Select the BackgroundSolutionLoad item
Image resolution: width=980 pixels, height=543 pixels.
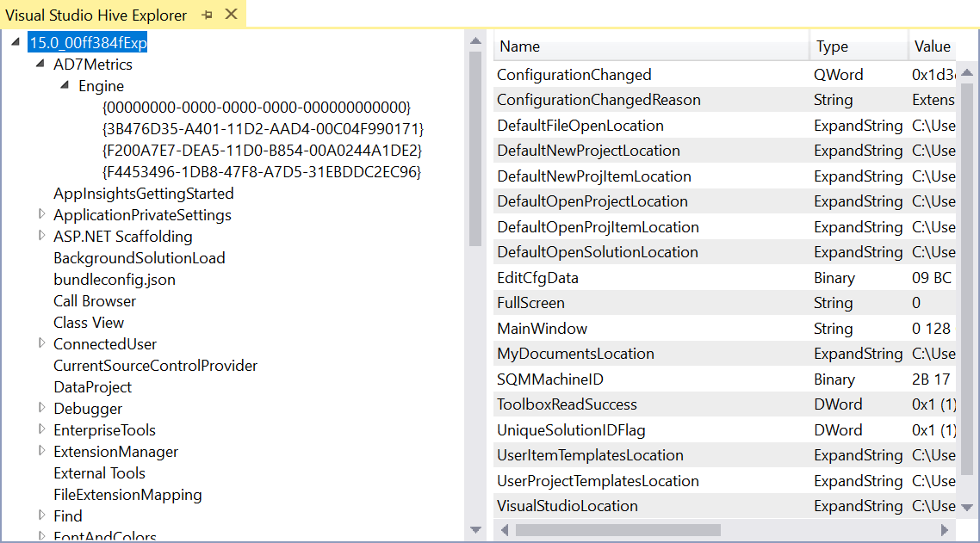(x=140, y=258)
